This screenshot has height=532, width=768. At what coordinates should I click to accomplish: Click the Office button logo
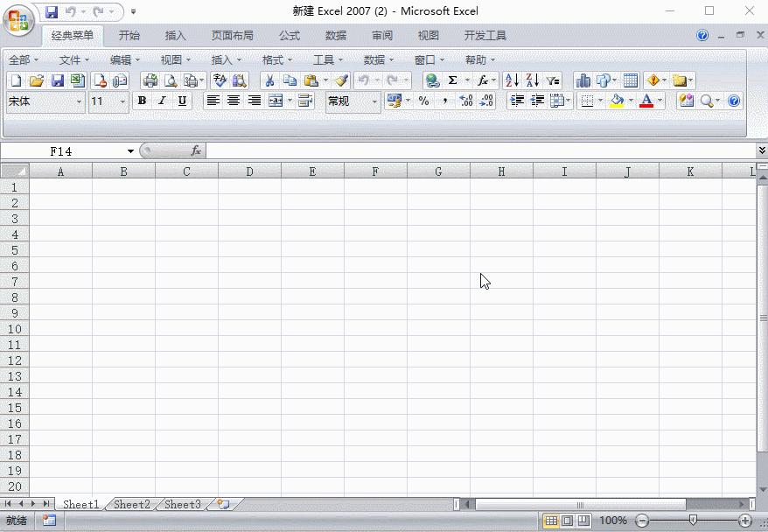point(18,20)
